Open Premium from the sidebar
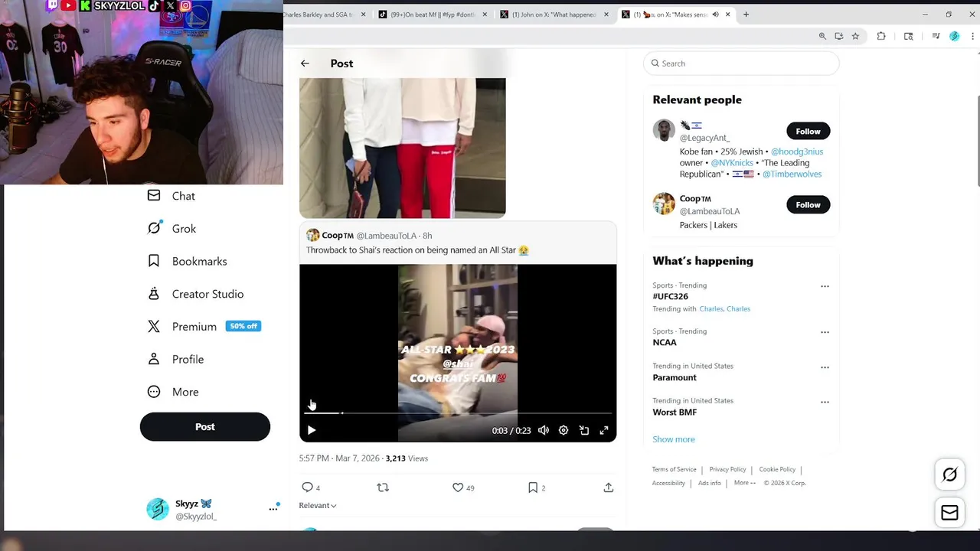The width and height of the screenshot is (980, 551). [204, 326]
